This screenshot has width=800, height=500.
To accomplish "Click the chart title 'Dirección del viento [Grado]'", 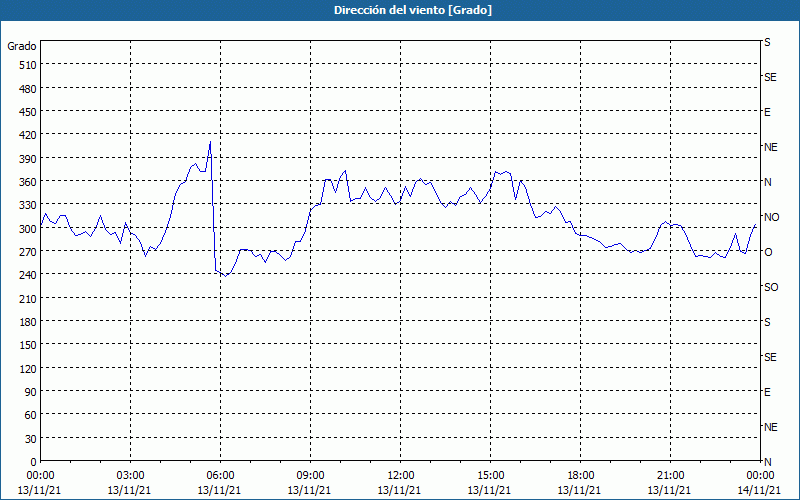I will (x=413, y=10).
